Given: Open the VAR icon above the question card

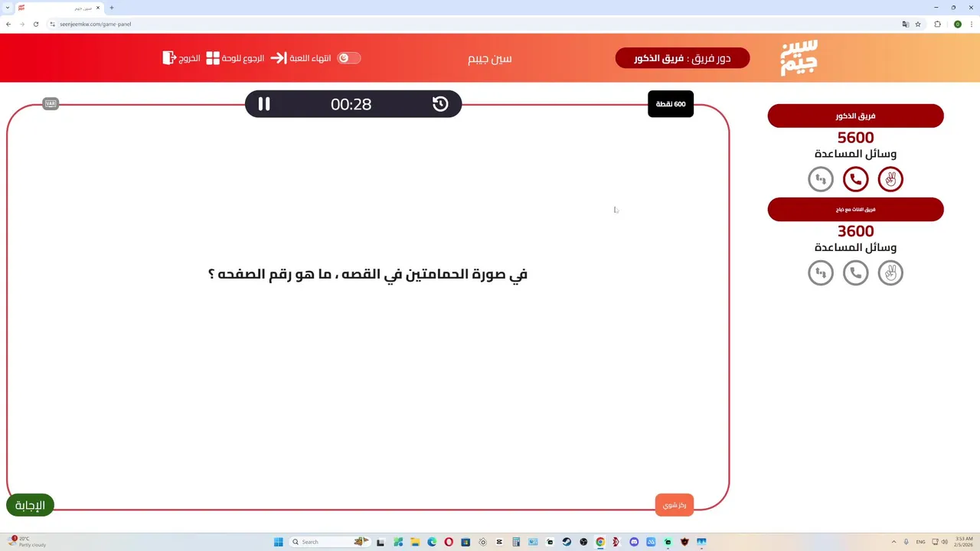Looking at the screenshot, I should click(51, 104).
